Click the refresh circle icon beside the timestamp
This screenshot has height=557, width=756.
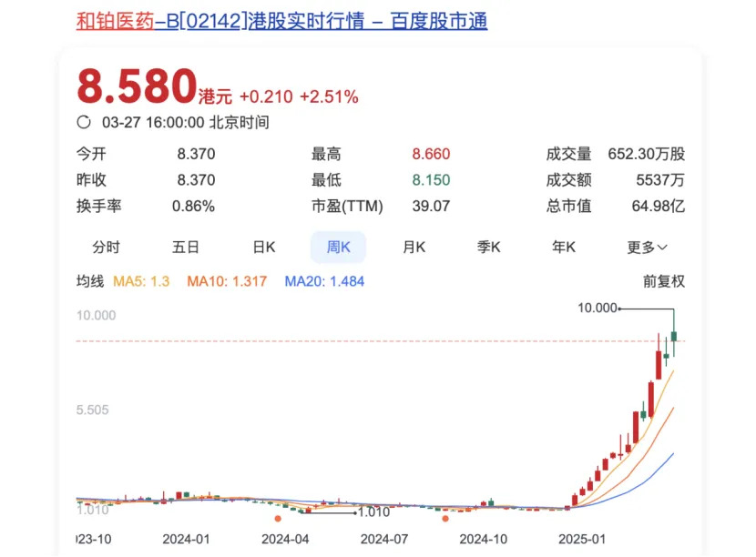(x=84, y=122)
